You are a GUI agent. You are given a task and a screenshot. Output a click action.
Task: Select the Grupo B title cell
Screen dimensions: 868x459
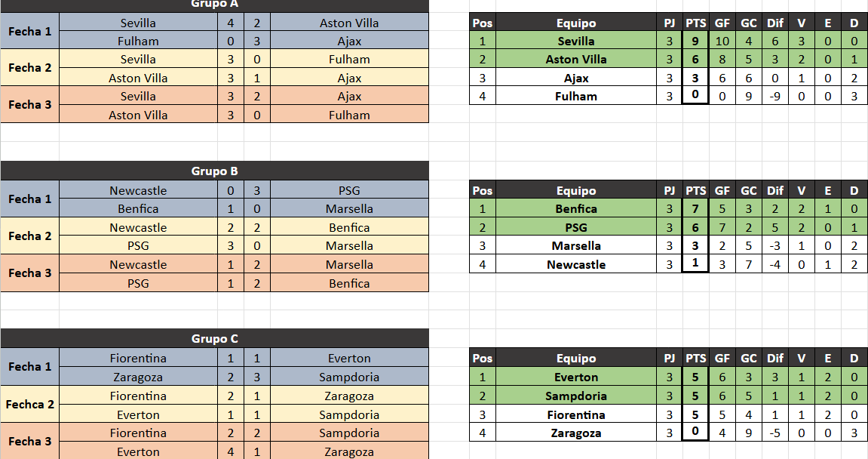point(214,171)
